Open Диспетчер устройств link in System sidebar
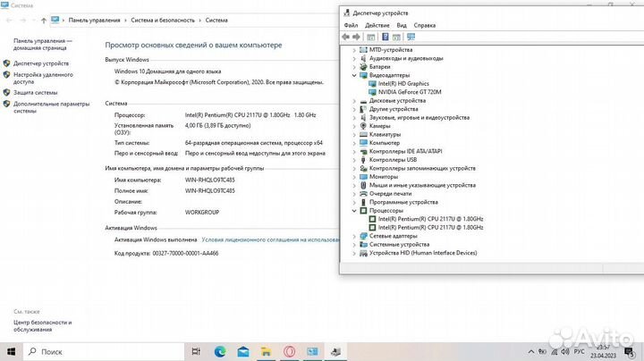Viewport: 644px width, 361px height. point(41,63)
